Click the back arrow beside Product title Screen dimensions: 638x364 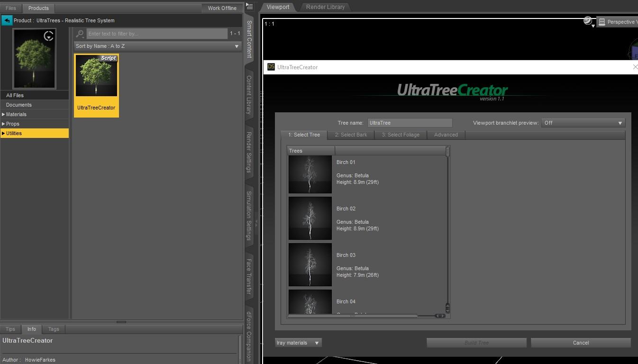point(7,20)
